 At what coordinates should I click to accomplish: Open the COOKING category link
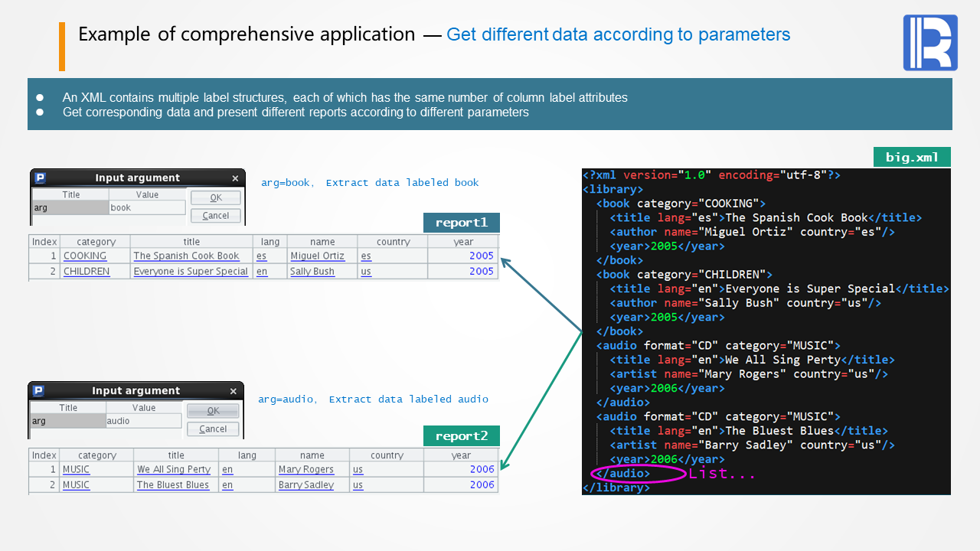pos(85,256)
